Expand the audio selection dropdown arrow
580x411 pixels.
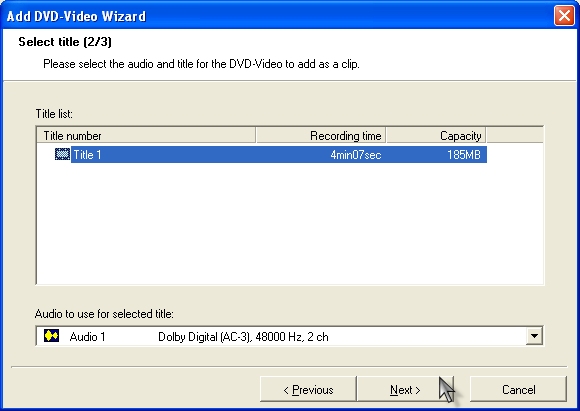[534, 336]
